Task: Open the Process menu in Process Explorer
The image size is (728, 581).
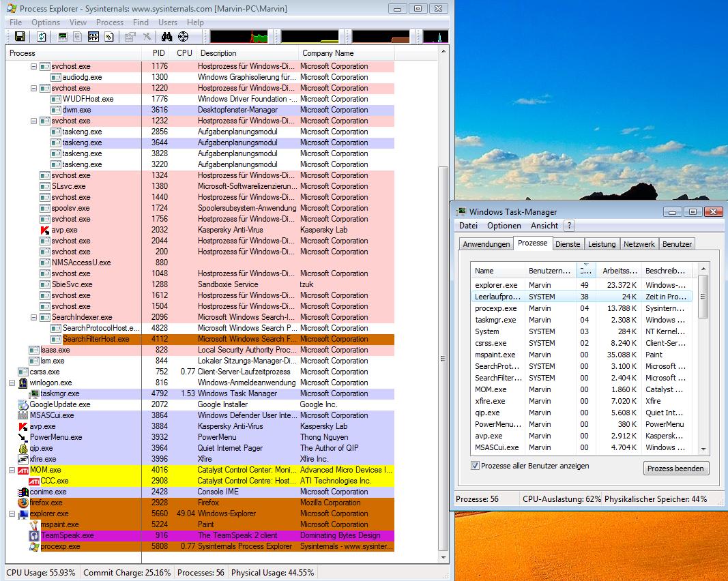Action: [x=110, y=23]
